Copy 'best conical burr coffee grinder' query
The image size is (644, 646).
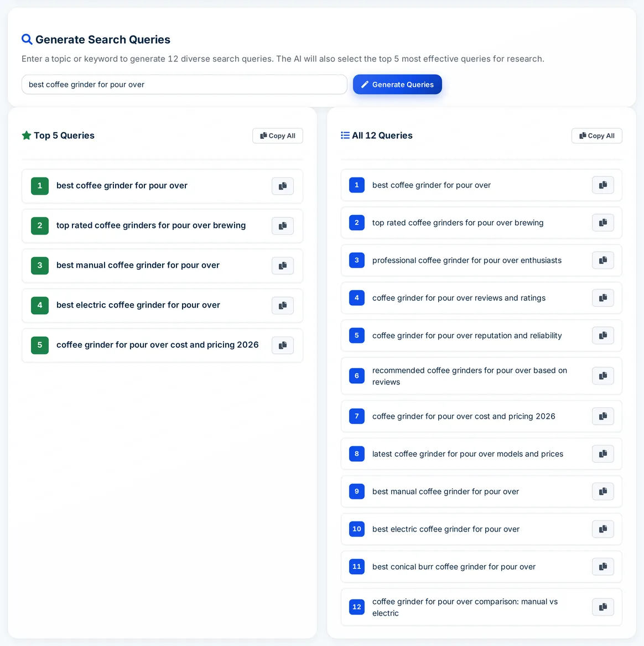603,566
